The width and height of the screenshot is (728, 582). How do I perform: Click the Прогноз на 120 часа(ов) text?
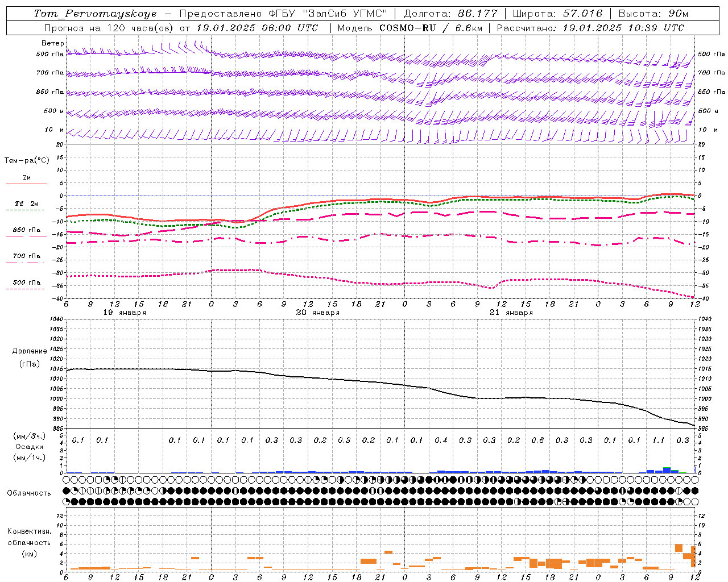110,28
